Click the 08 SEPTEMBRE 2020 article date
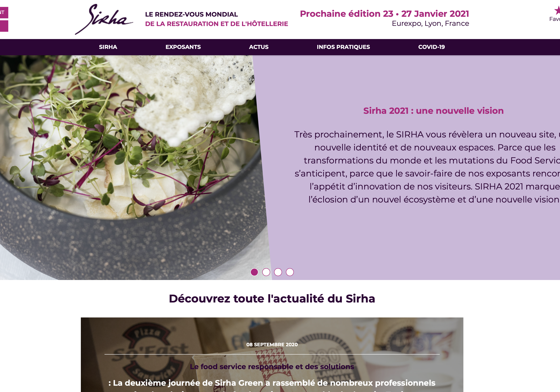This screenshot has height=392, width=560. pyautogui.click(x=272, y=344)
